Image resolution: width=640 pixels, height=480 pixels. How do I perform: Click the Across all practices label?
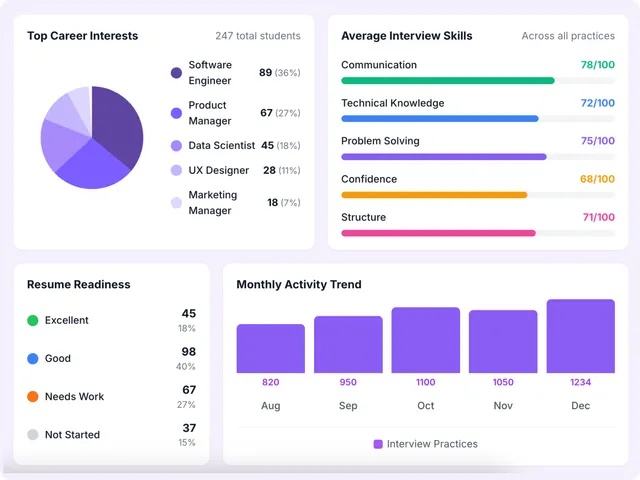(x=568, y=36)
